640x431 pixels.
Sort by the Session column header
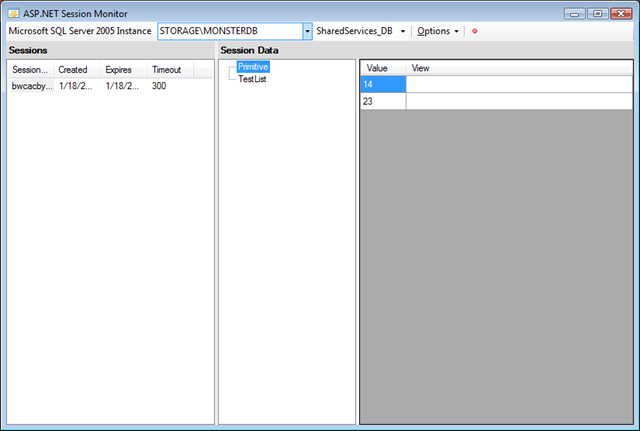(31, 70)
